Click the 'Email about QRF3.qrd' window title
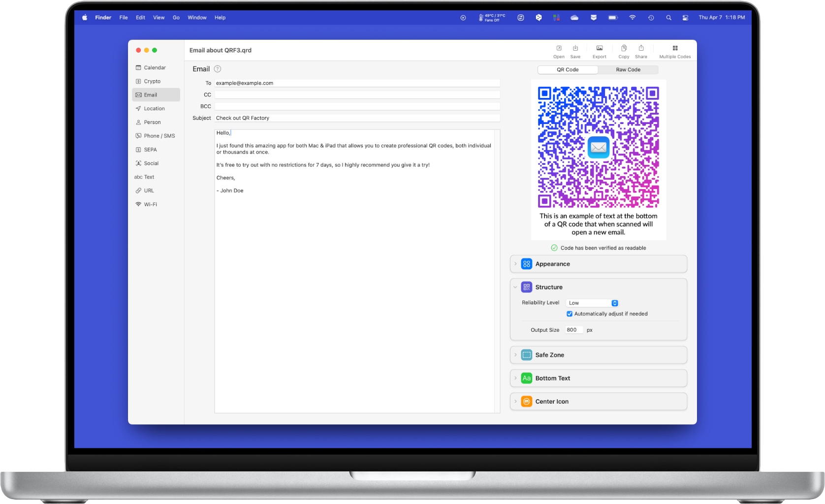This screenshot has width=825, height=504. (x=221, y=50)
